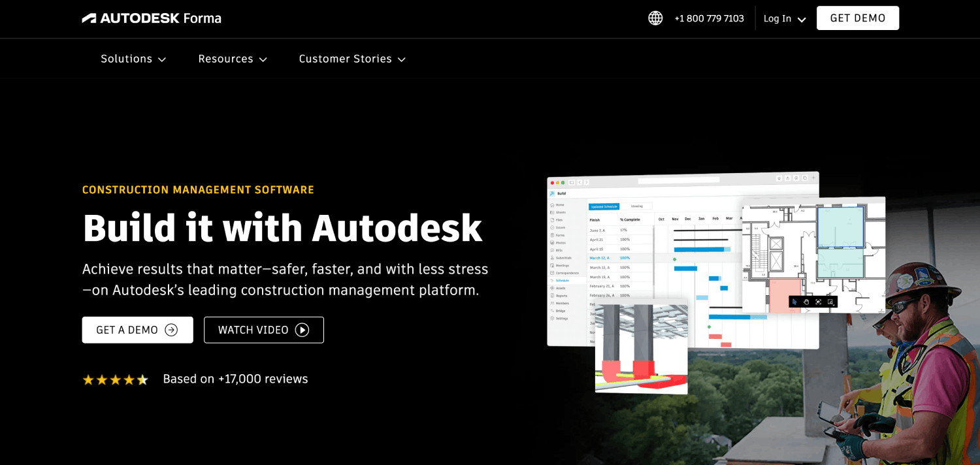The height and width of the screenshot is (465, 980).
Task: Expand the Solutions menu
Action: [133, 59]
